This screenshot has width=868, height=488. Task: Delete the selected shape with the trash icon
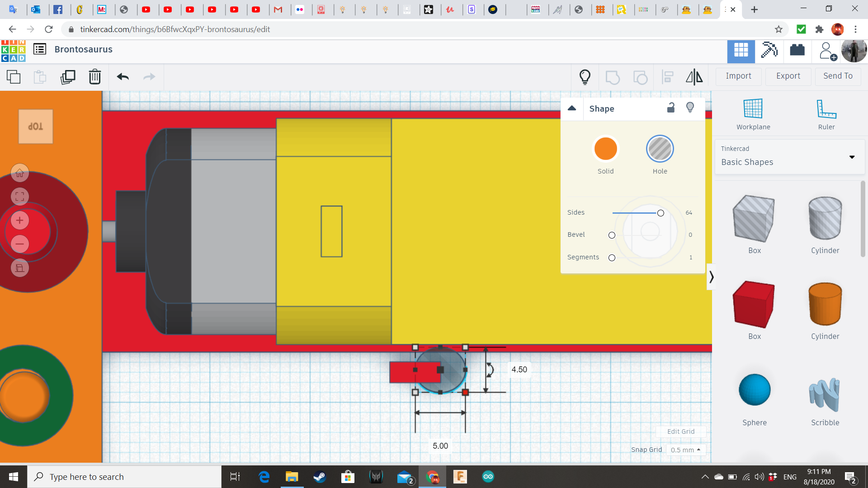(95, 77)
